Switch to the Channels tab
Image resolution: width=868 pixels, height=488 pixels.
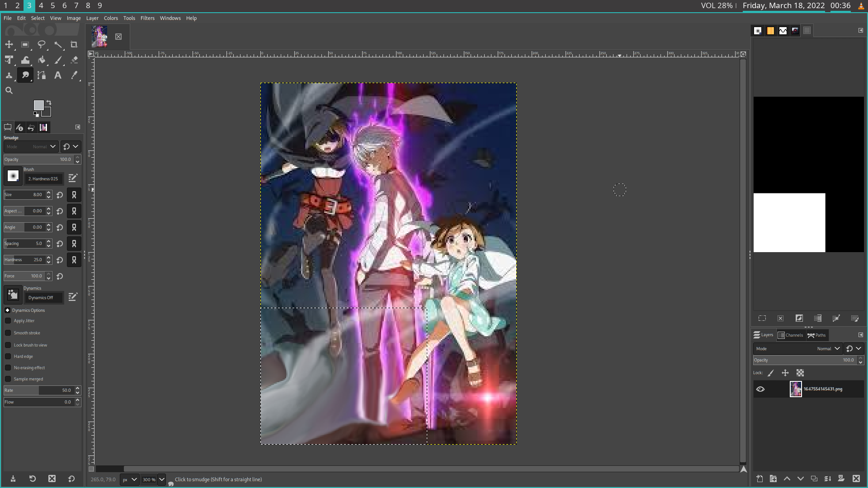[791, 335]
